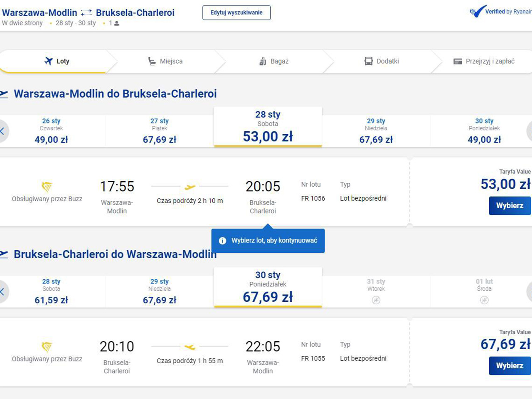The height and width of the screenshot is (399, 532).
Task: Choose the 67,69 zł return flight with Wybierz
Action: click(x=510, y=366)
